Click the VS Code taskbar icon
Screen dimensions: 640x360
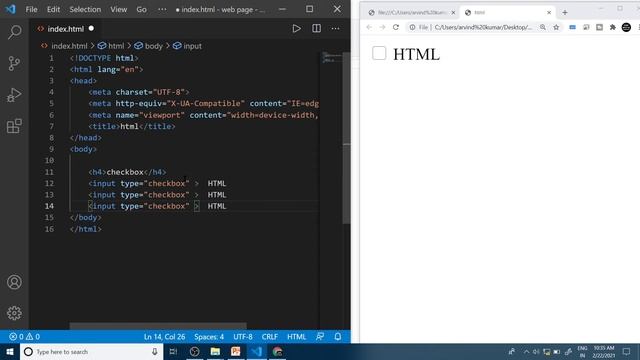click(x=256, y=352)
